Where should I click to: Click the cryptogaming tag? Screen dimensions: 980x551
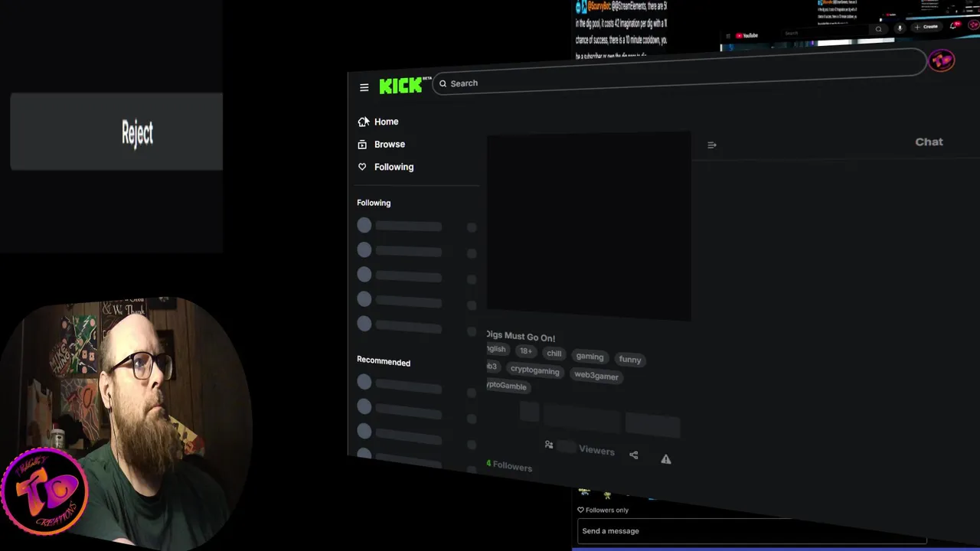pyautogui.click(x=534, y=370)
